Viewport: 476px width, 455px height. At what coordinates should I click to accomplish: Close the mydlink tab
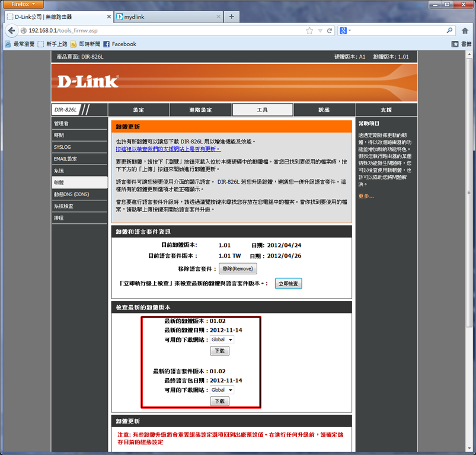point(218,17)
